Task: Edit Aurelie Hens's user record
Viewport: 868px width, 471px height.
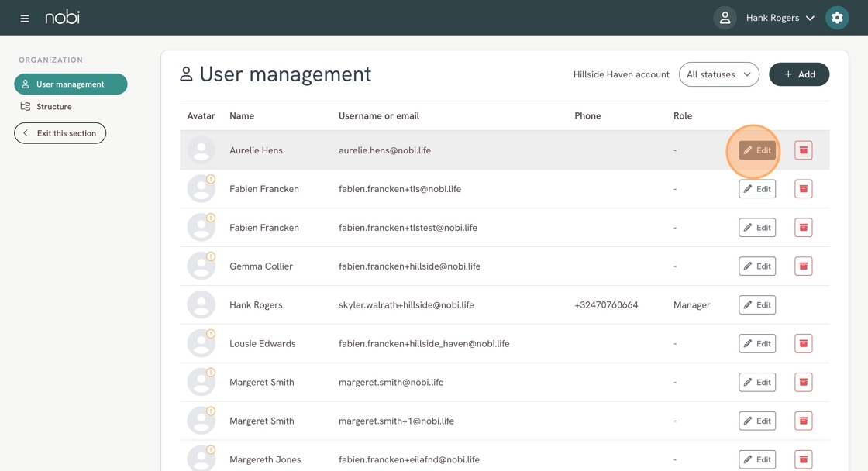Action: click(756, 150)
